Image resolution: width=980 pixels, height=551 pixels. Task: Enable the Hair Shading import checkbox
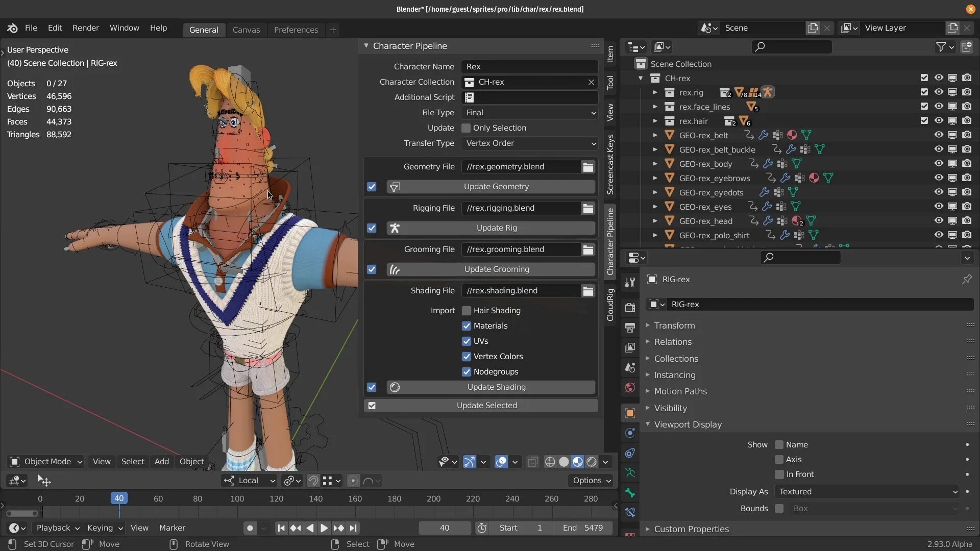coord(466,311)
